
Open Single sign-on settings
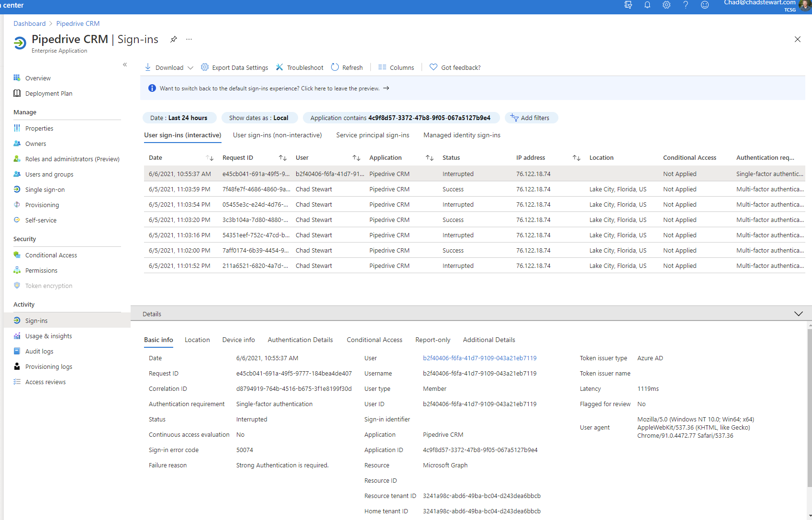(45, 190)
